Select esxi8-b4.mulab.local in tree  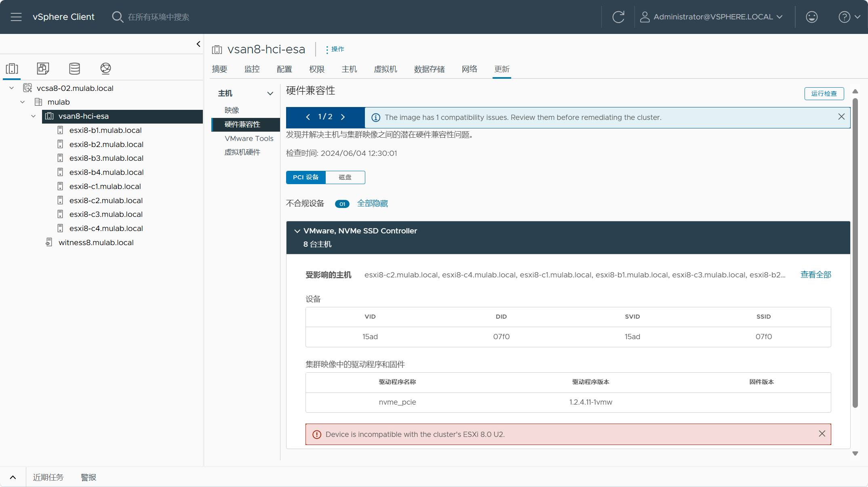point(106,172)
